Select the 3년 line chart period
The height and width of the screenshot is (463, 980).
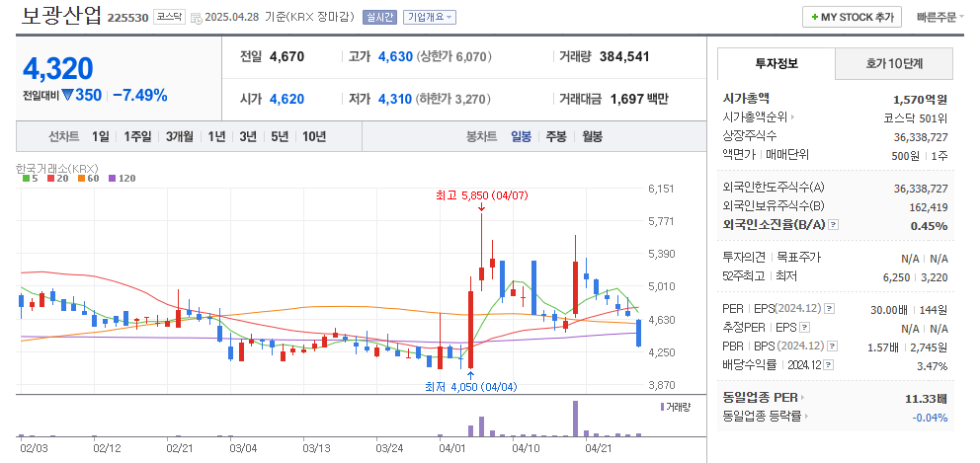(248, 137)
